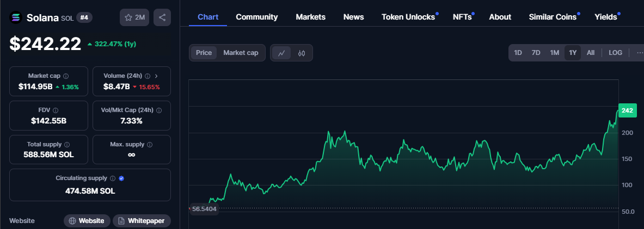Click the 100 y-axis label
This screenshot has width=644, height=229.
(x=627, y=185)
